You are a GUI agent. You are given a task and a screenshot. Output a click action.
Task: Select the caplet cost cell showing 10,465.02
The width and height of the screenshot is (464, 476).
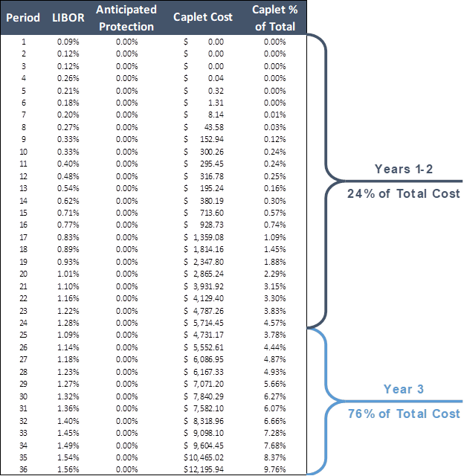pos(204,457)
